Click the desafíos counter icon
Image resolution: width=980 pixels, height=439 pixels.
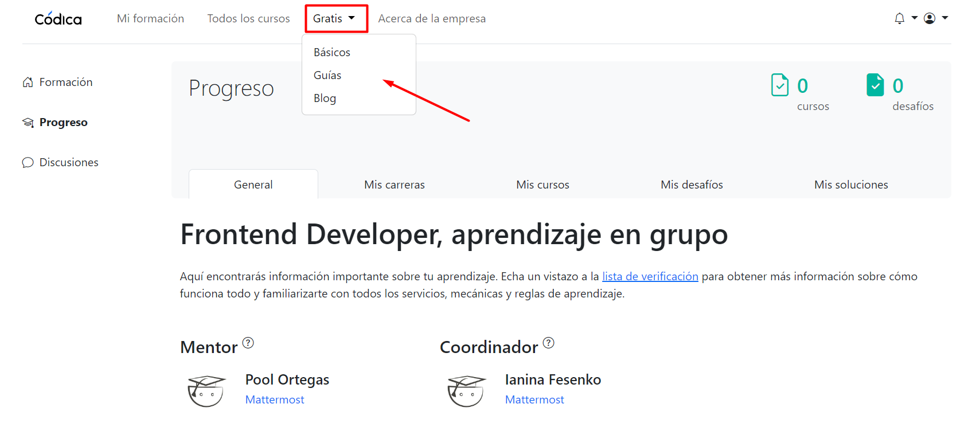point(874,85)
